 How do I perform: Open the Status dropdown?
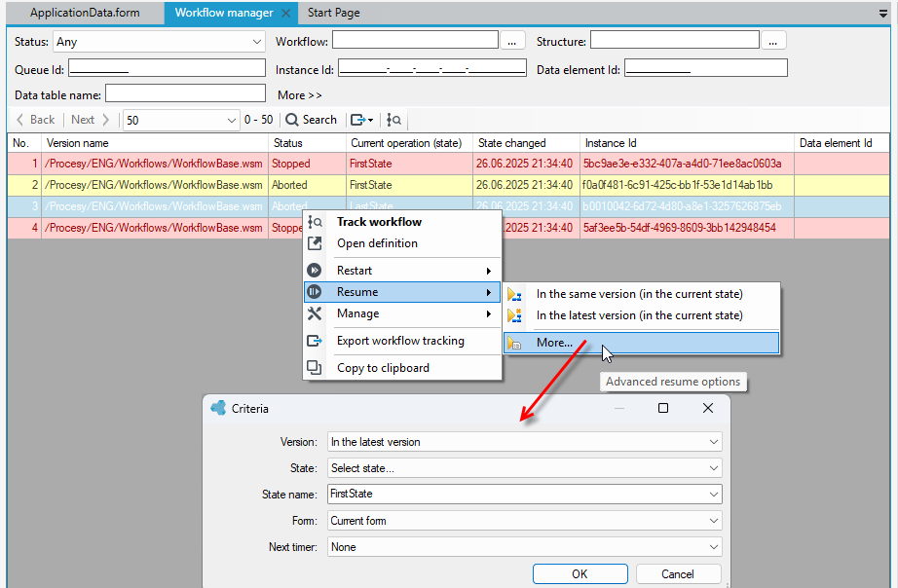pyautogui.click(x=256, y=42)
